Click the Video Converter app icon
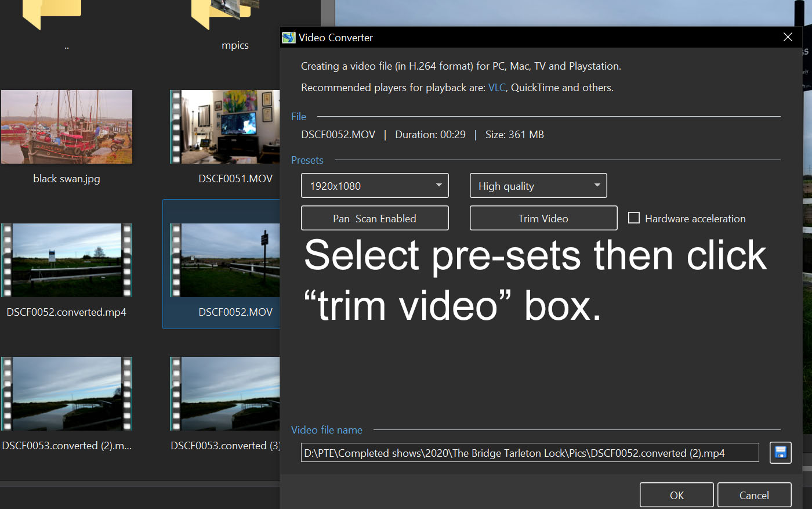Screen dimensions: 812x509 [x=288, y=38]
